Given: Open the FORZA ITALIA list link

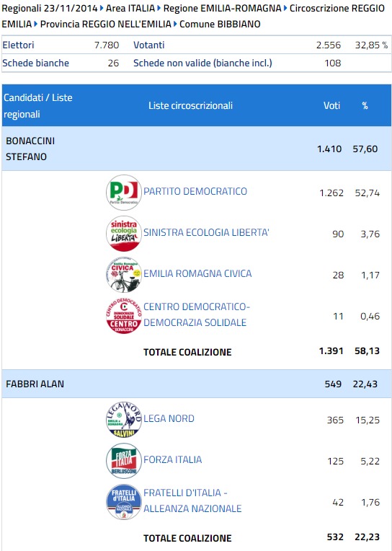Looking at the screenshot, I should [172, 459].
